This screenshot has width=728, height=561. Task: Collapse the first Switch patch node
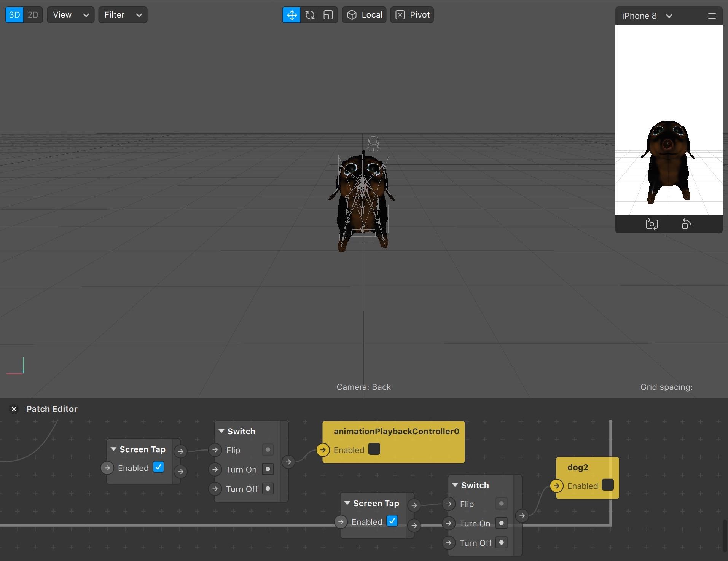[221, 431]
